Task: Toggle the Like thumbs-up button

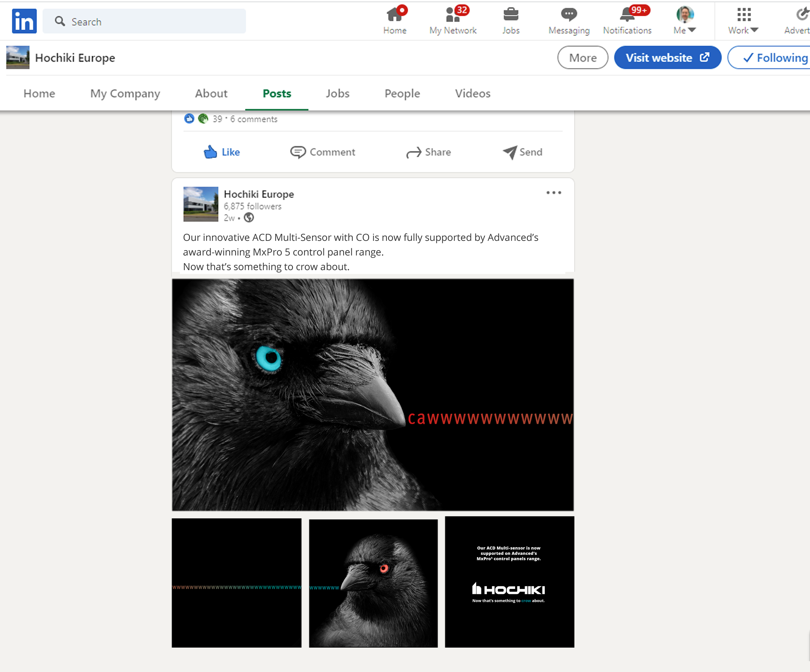Action: pyautogui.click(x=221, y=152)
